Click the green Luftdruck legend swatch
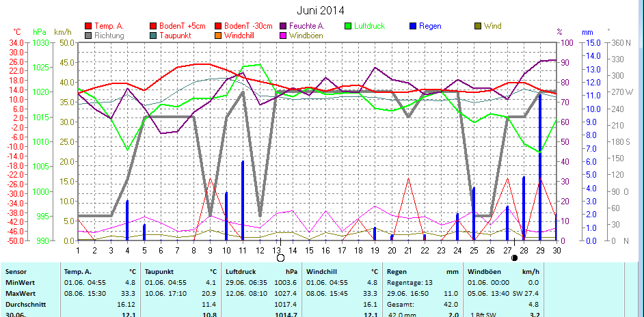 coord(348,26)
